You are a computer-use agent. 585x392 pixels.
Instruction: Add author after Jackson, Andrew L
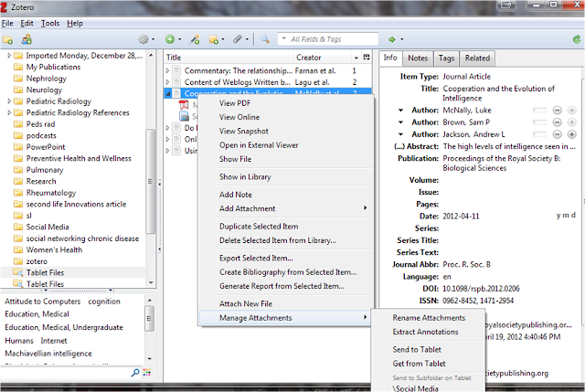pos(571,134)
